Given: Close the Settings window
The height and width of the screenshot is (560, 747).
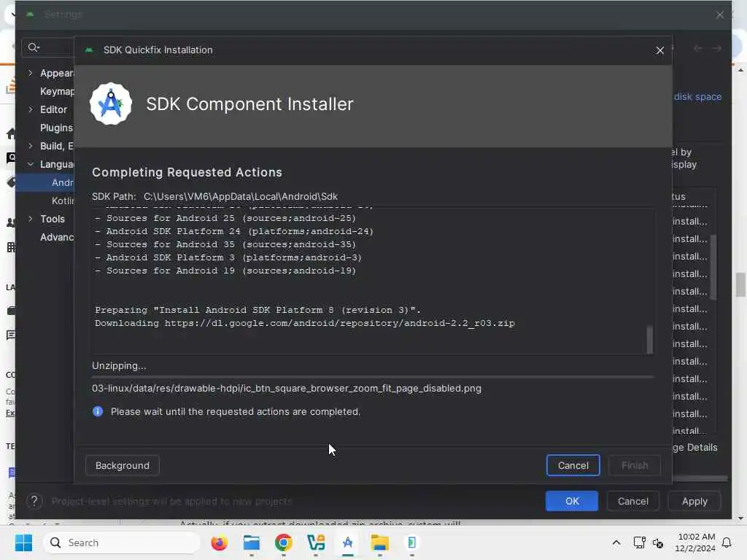Looking at the screenshot, I should (x=720, y=15).
